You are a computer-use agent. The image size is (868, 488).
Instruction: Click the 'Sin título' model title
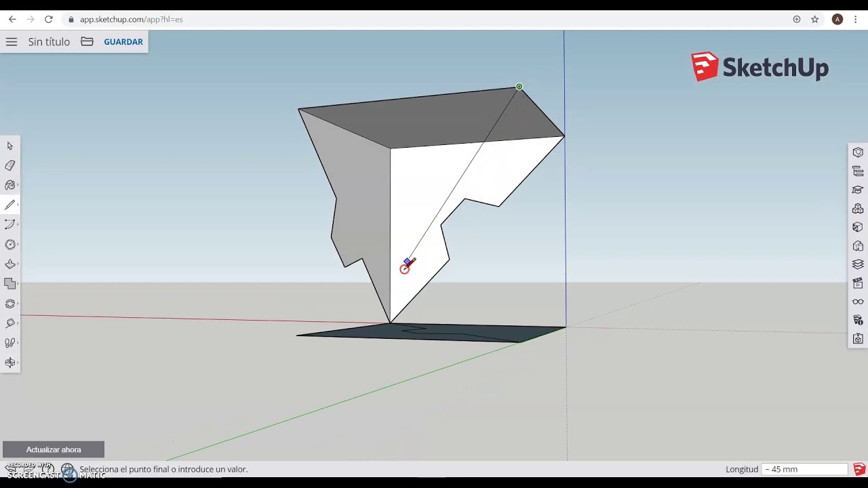click(49, 42)
